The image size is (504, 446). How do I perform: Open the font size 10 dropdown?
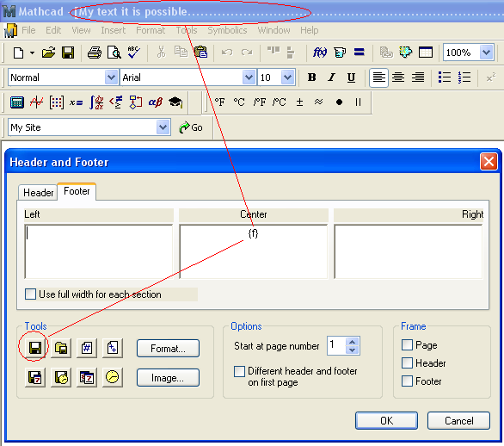click(x=287, y=77)
